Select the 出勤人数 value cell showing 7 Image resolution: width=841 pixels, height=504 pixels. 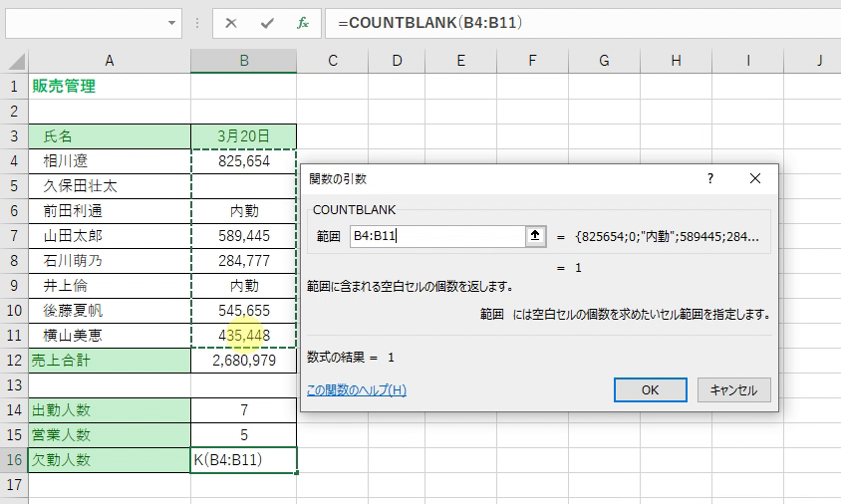tap(244, 409)
